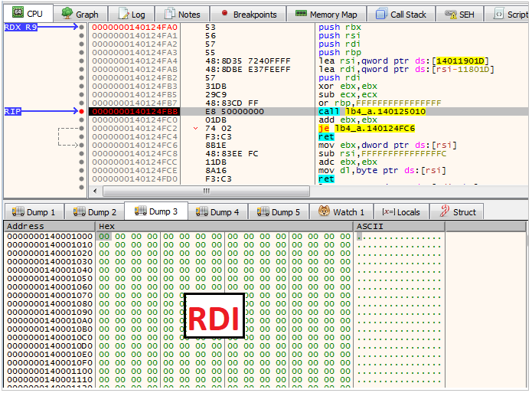This screenshot has width=532, height=393.
Task: Click the Dump 5 tab memory icon
Action: click(x=263, y=211)
